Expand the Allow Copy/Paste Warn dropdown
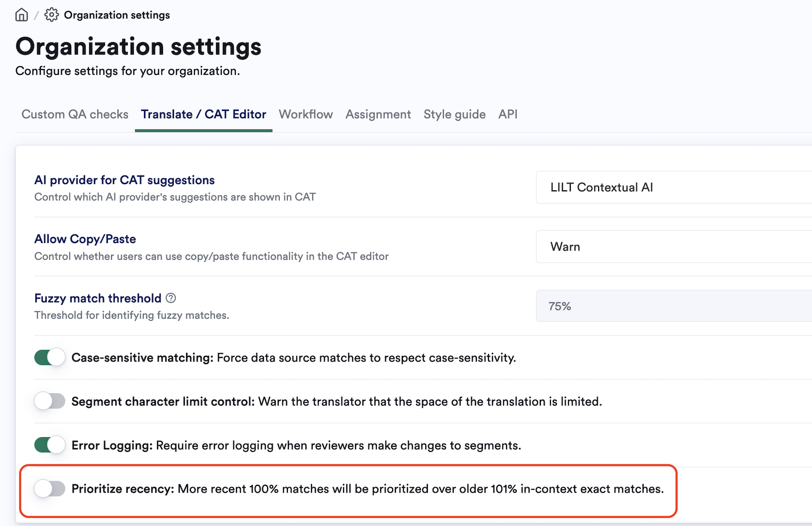This screenshot has width=812, height=526. click(x=674, y=246)
